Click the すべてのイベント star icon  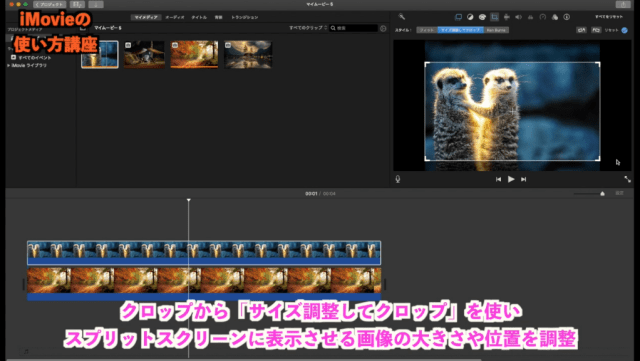pyautogui.click(x=13, y=58)
